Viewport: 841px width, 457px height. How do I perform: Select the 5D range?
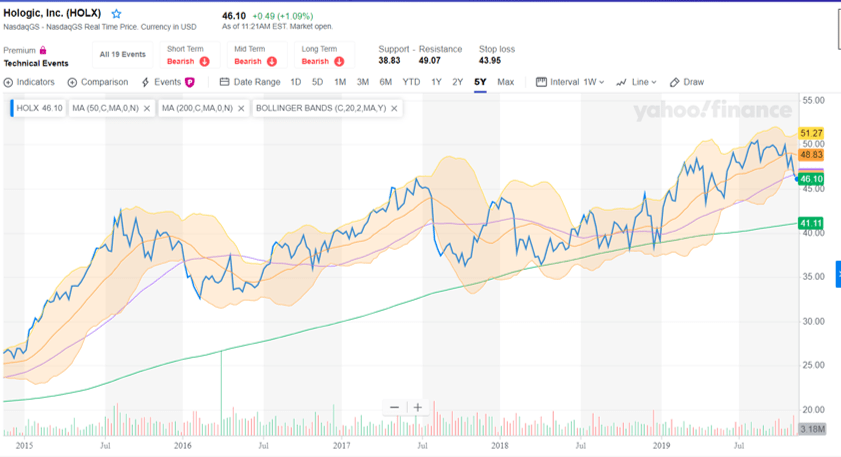[x=318, y=82]
